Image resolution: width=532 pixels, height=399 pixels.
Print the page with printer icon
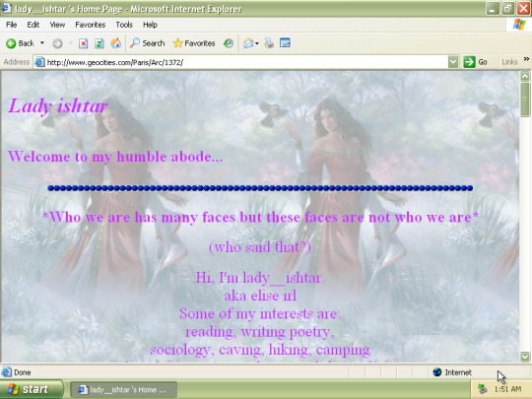tap(269, 43)
